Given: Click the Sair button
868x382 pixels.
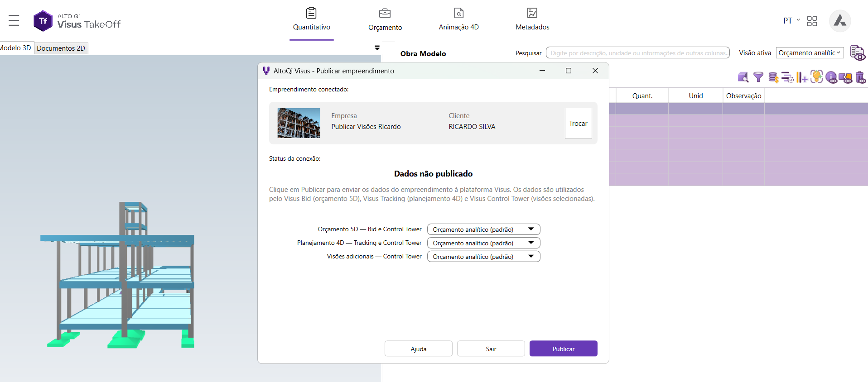Looking at the screenshot, I should click(491, 349).
